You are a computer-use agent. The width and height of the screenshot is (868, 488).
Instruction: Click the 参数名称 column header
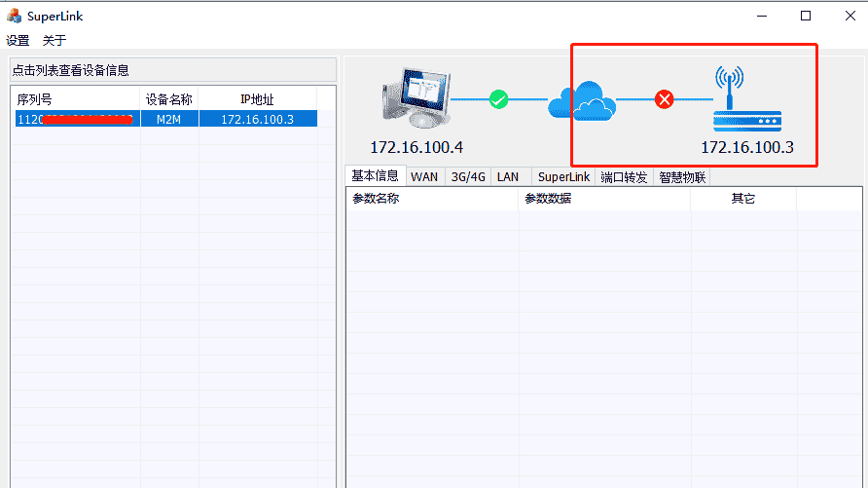(376, 199)
